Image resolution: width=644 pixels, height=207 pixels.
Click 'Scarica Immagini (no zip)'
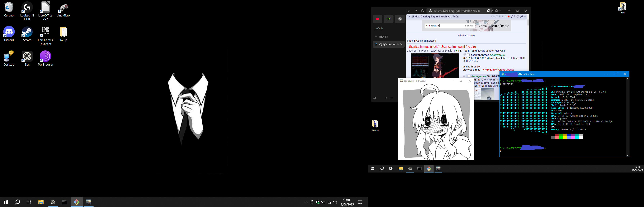point(458,47)
